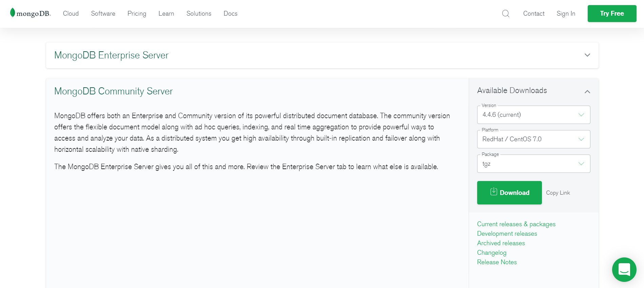Screen dimensions: 644x288
Task: Open the Solutions menu
Action: [199, 14]
